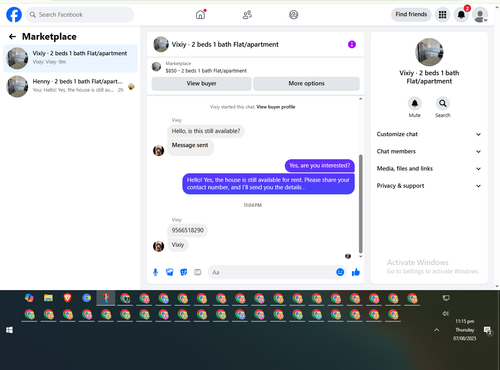Click the 'Hello, is this still available?' message
The width and height of the screenshot is (500, 370).
click(x=206, y=131)
